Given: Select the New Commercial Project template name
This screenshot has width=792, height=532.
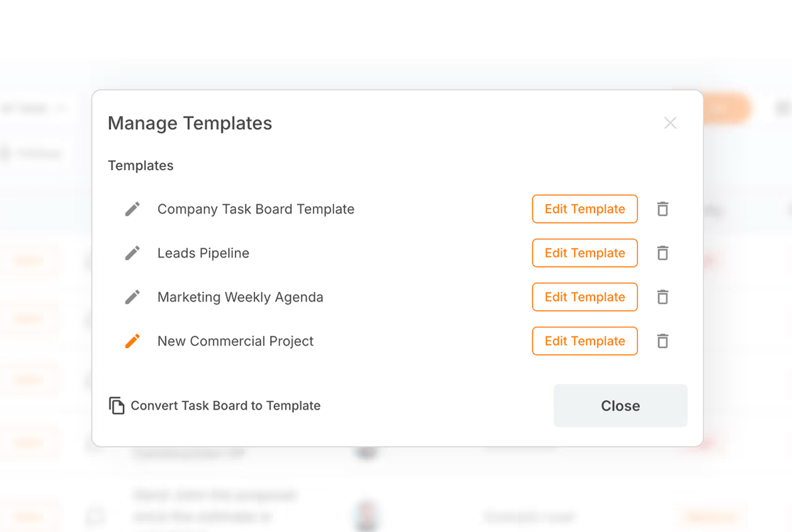Looking at the screenshot, I should [x=236, y=341].
